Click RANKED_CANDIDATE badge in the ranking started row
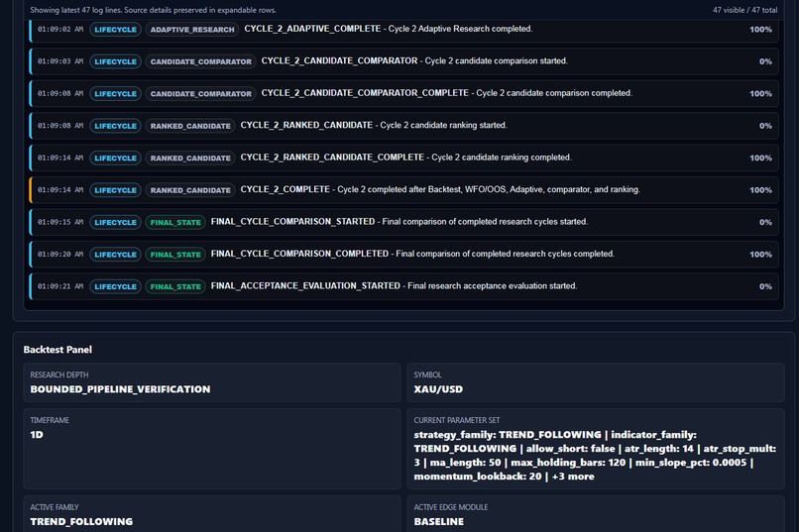Image resolution: width=799 pixels, height=532 pixels. pos(190,126)
